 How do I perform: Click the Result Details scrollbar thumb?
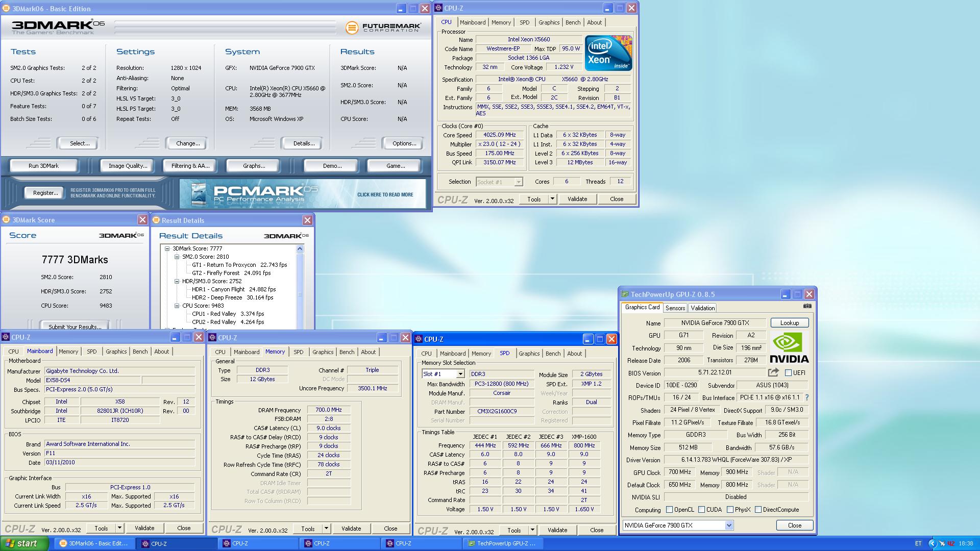click(300, 294)
